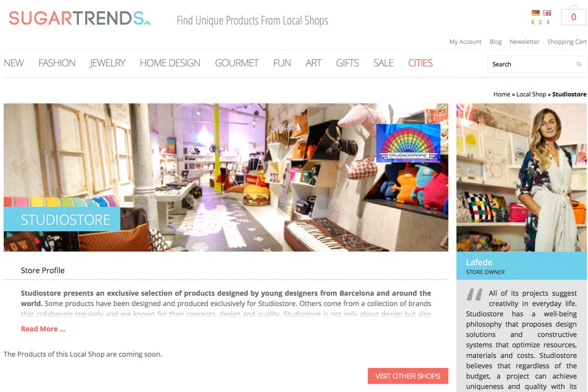Click the magnifier icon in the search box
The height and width of the screenshot is (392, 588).
coord(579,64)
